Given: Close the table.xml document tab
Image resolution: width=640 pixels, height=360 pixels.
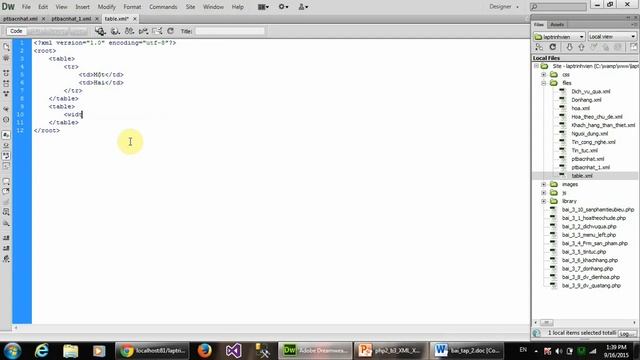Looking at the screenshot, I should (x=135, y=19).
